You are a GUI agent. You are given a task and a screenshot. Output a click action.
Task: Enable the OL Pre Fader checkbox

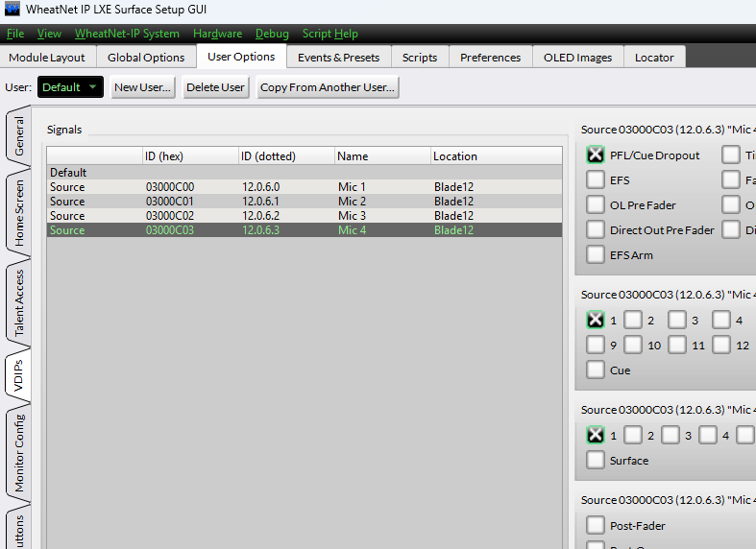click(596, 205)
